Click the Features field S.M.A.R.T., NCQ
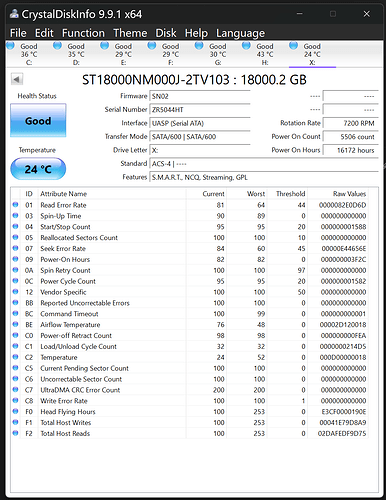386x500 pixels. pyautogui.click(x=264, y=177)
